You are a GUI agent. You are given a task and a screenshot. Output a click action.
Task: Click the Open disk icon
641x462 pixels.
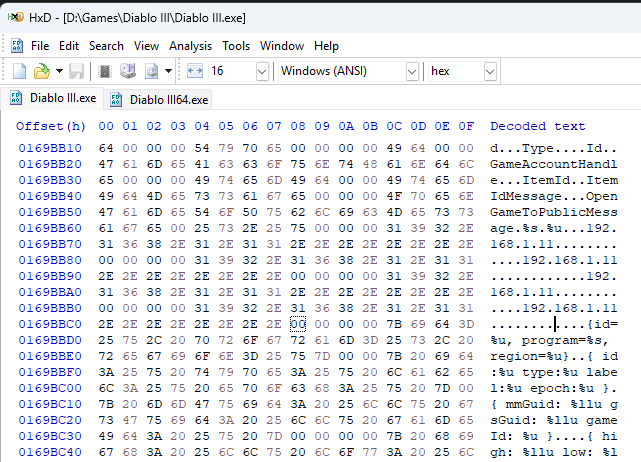[127, 71]
